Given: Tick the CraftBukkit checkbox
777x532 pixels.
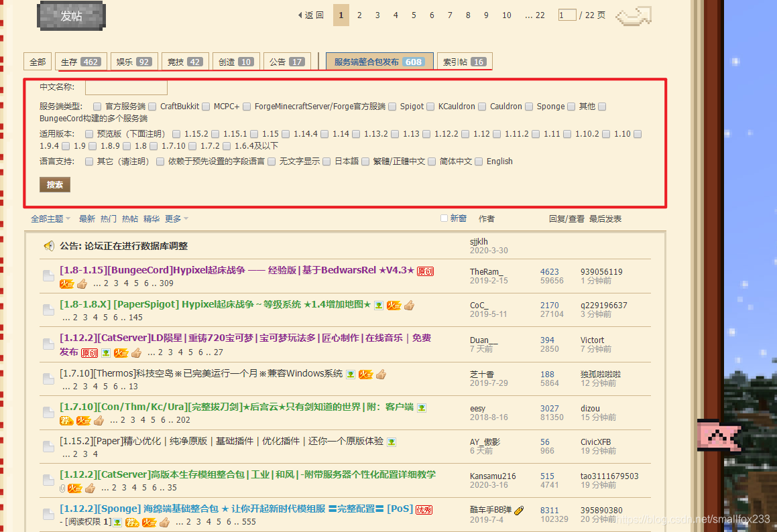Looking at the screenshot, I should (x=152, y=107).
